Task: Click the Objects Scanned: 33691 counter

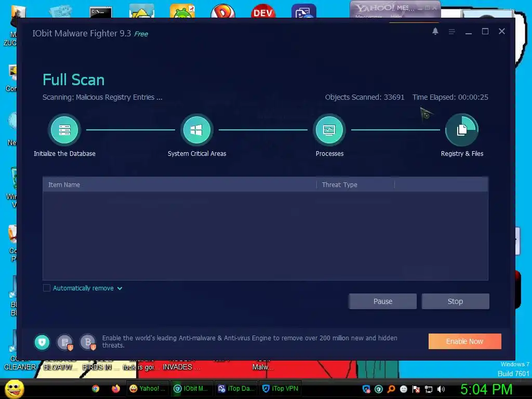Action: tap(365, 97)
